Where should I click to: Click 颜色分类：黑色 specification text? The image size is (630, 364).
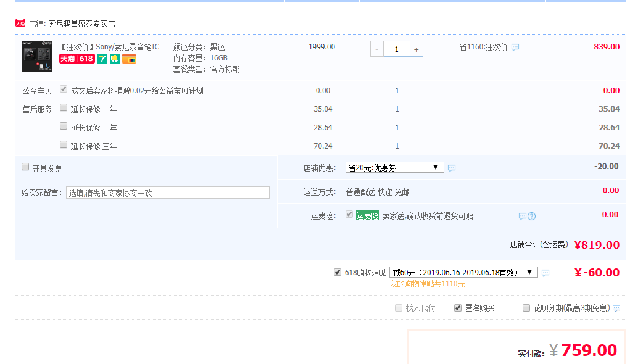pos(199,47)
